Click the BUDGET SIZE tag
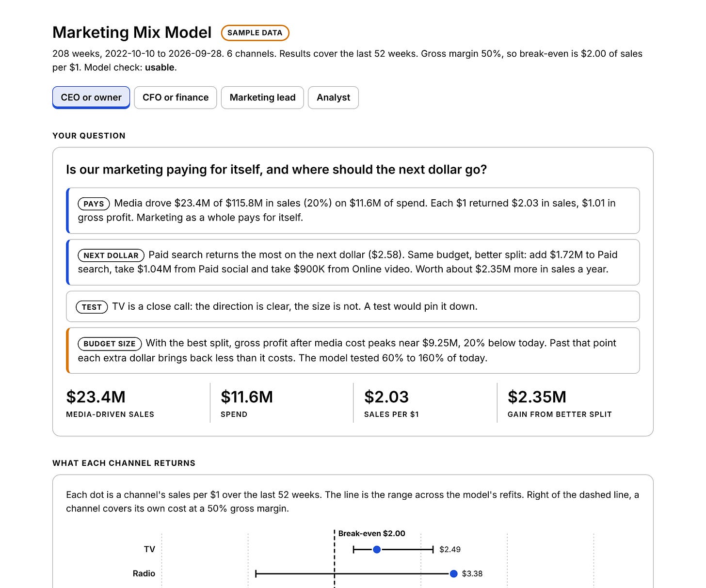 [x=110, y=344]
